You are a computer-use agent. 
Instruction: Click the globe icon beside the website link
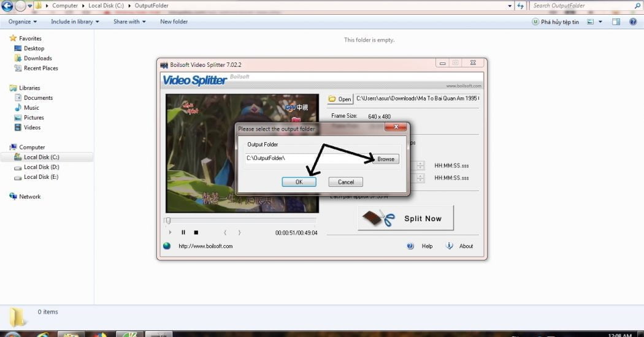point(167,246)
